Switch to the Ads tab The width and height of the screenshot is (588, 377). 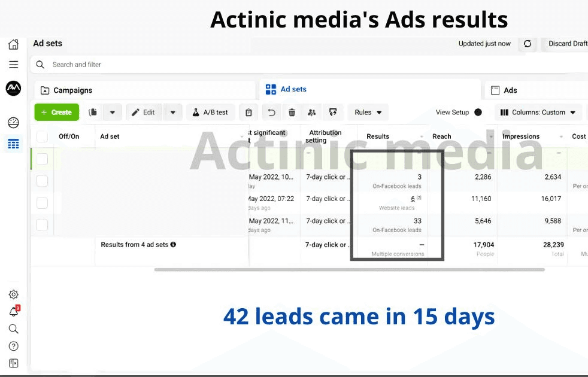pos(537,90)
